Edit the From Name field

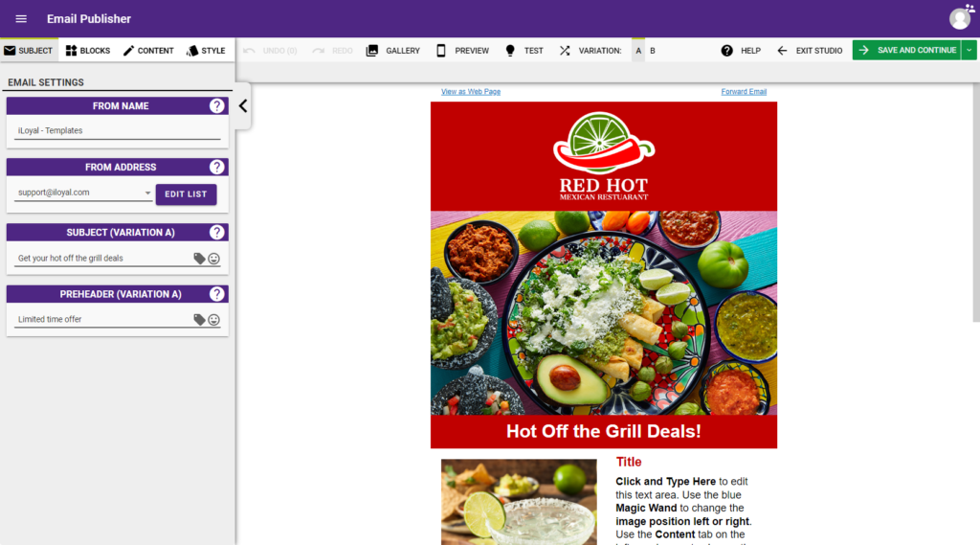[x=118, y=131]
